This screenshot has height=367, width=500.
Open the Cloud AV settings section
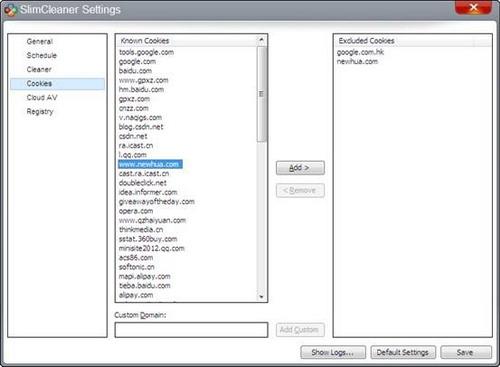42,97
